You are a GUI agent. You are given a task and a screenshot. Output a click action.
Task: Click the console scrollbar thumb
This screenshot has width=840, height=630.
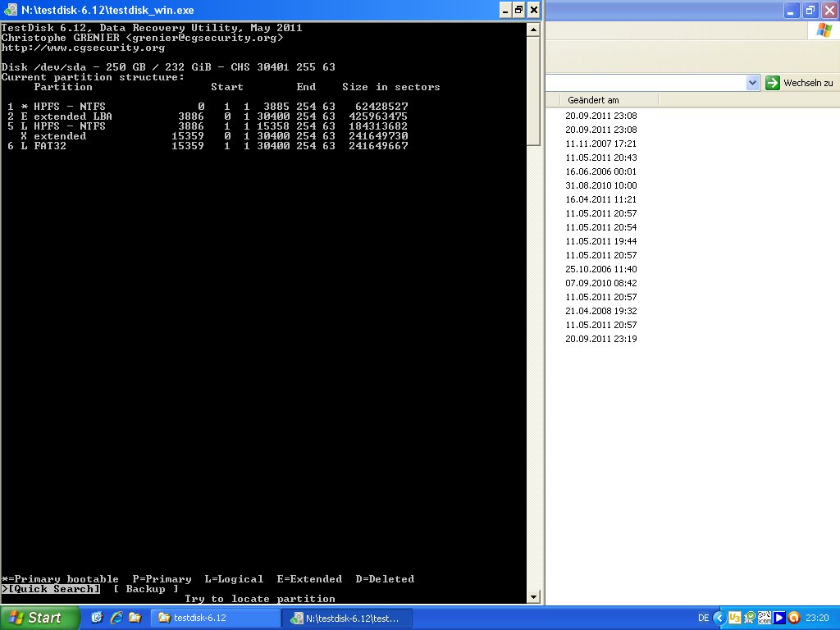(533, 91)
